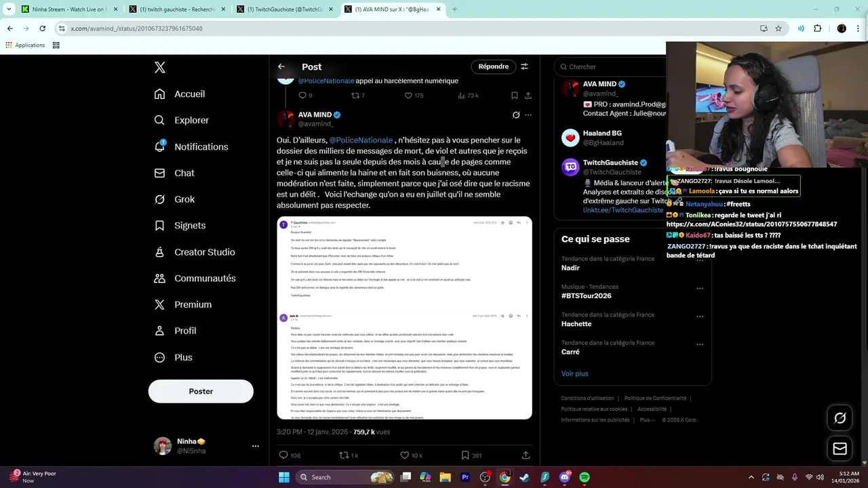Click the repost icon with 1 k

click(x=344, y=455)
